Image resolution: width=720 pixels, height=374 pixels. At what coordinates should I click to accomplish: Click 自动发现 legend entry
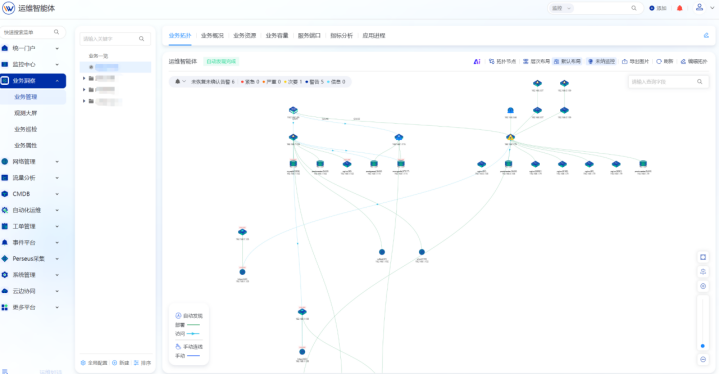pyautogui.click(x=189, y=316)
